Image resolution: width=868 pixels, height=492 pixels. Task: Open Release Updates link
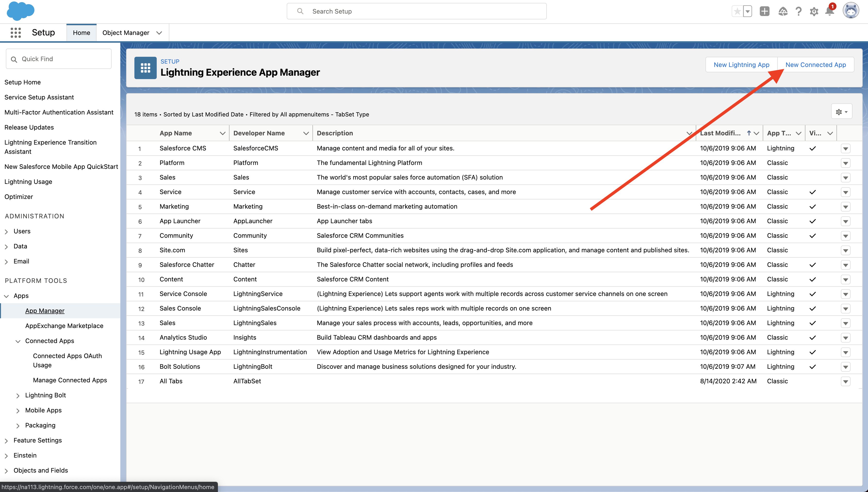(29, 127)
